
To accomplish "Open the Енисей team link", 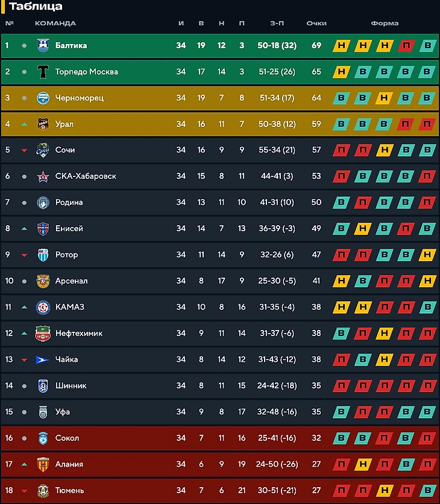I will (69, 229).
